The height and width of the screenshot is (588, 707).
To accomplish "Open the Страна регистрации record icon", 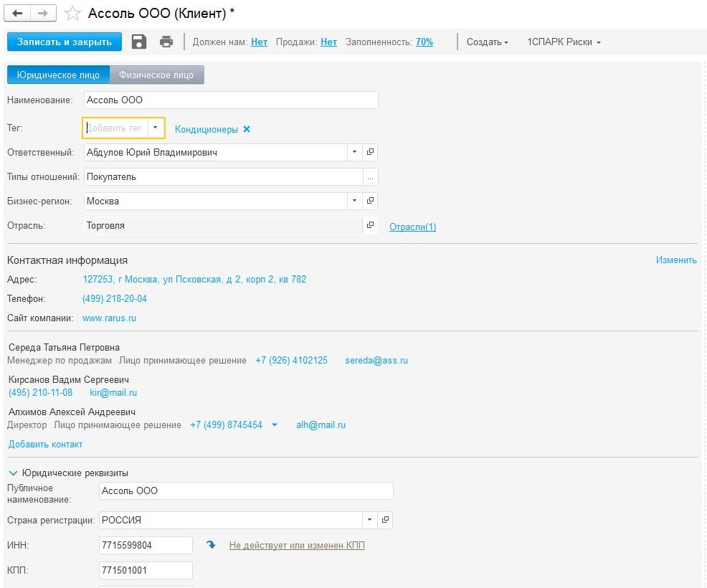I will [x=385, y=519].
